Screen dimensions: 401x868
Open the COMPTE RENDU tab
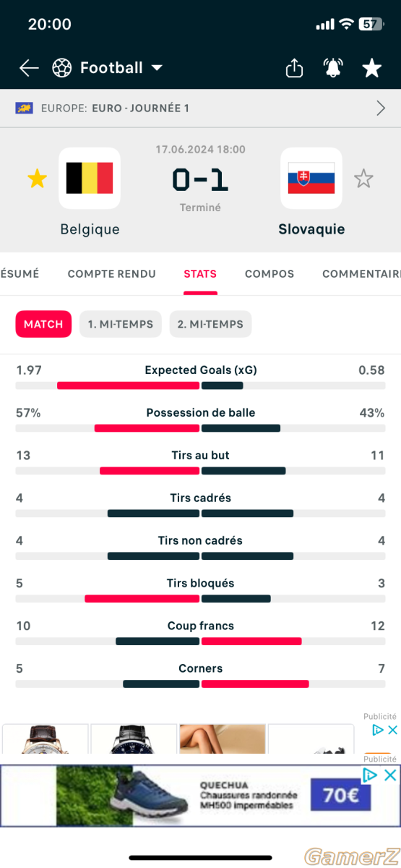[x=112, y=274]
